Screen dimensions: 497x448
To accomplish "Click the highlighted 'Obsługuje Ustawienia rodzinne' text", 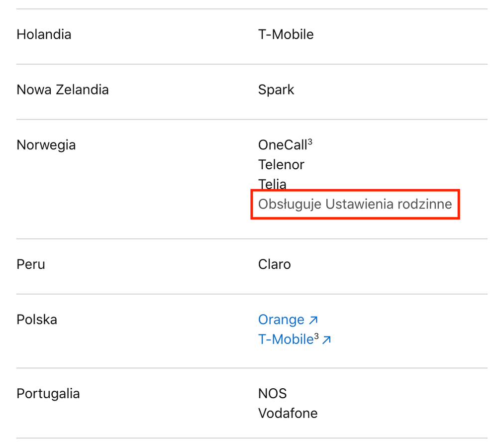I will click(x=355, y=204).
